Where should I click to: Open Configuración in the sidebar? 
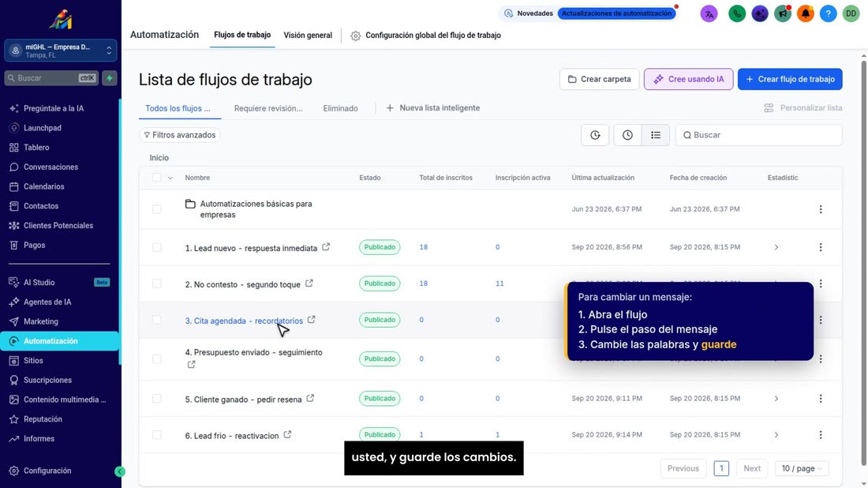pyautogui.click(x=47, y=471)
